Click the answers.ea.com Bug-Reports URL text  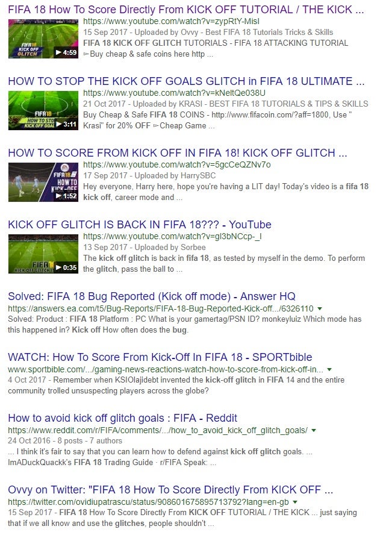(x=161, y=309)
